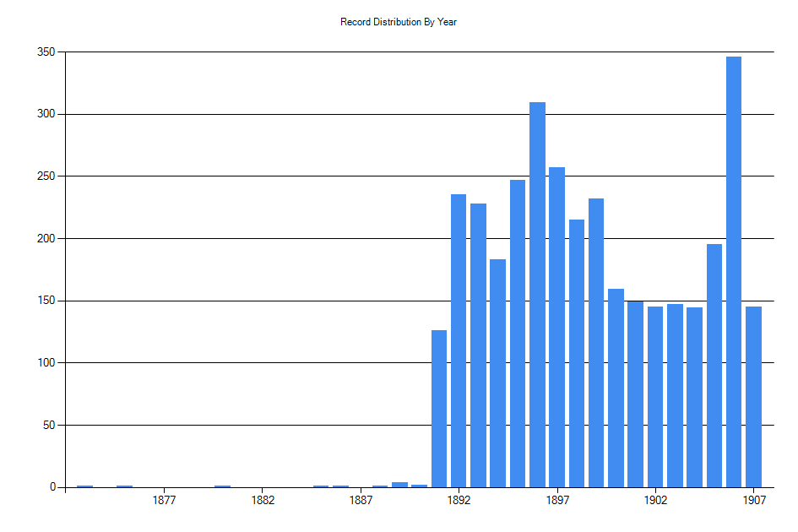Select the bar above the 1892 label
The width and height of the screenshot is (798, 532).
(x=459, y=340)
